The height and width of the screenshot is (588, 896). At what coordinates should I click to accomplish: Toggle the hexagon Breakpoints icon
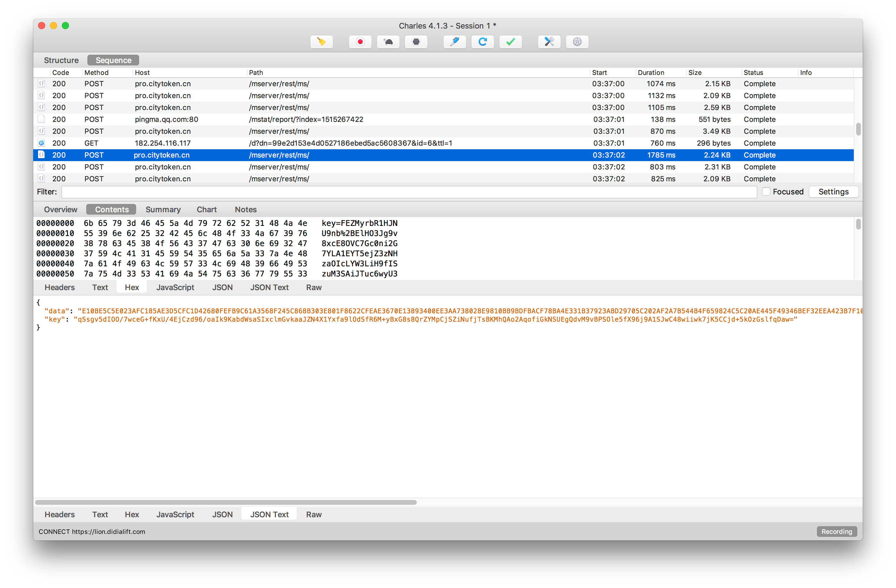[416, 42]
